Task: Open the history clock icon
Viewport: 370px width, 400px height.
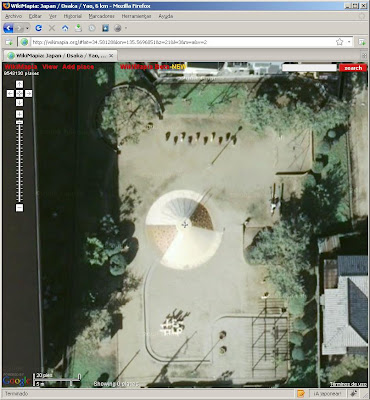Action: 92,28
